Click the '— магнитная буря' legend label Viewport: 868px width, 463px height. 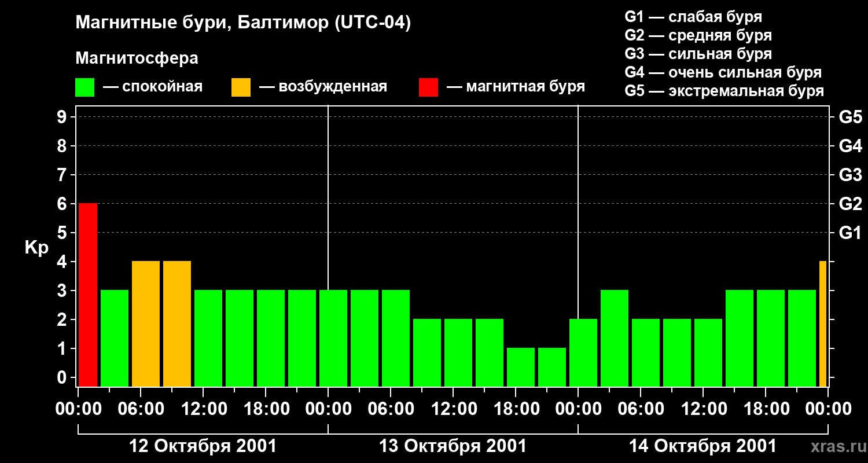(x=516, y=87)
